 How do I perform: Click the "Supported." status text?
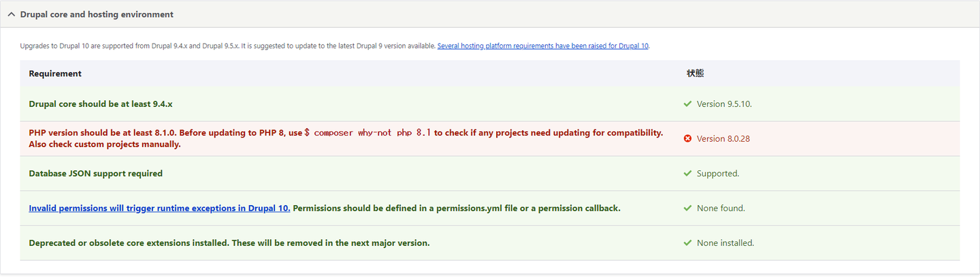pos(718,174)
